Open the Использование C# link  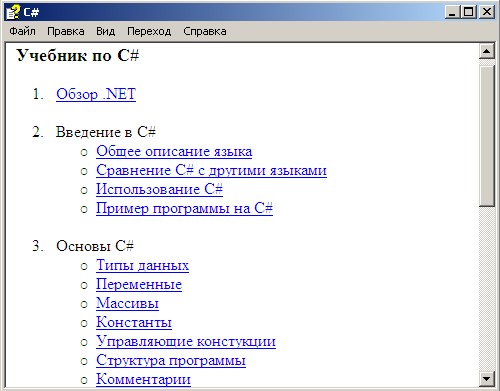(x=159, y=189)
